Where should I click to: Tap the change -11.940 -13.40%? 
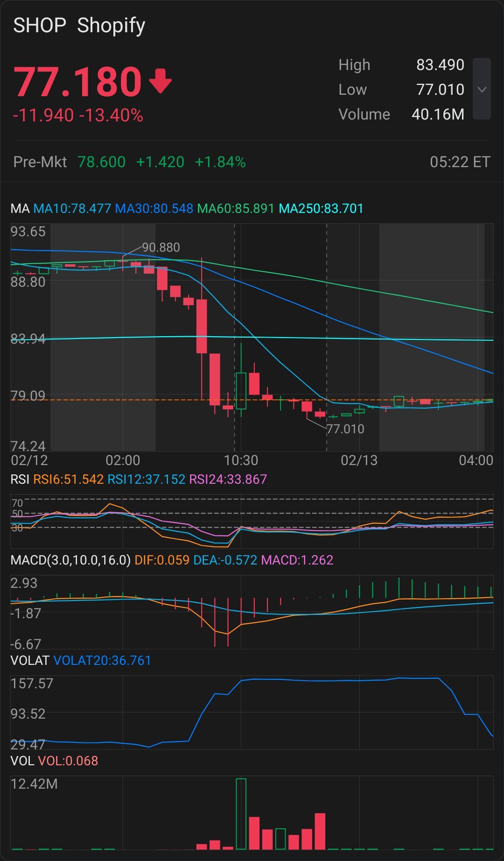click(78, 115)
